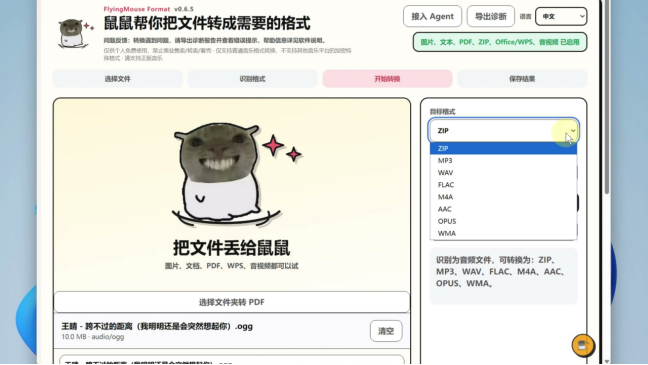
Task: Click the .ogg file name text
Action: (157, 326)
